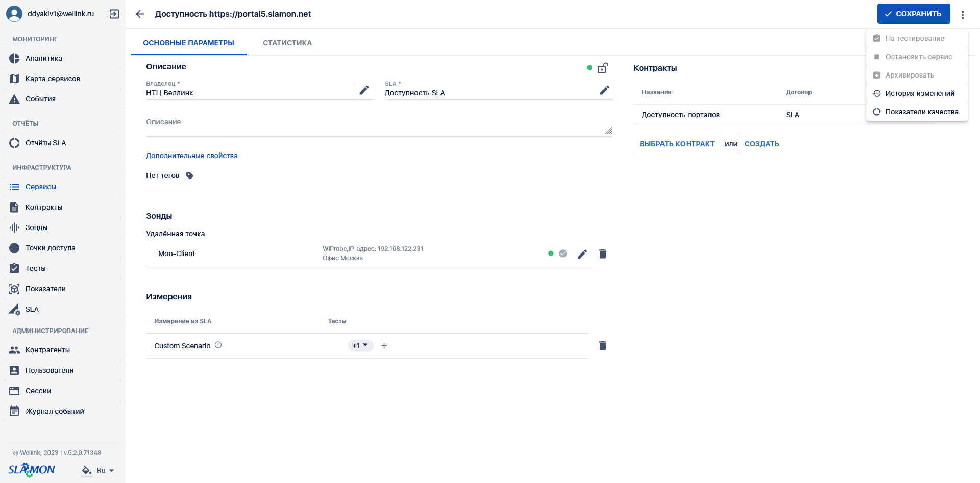Image resolution: width=980 pixels, height=483 pixels.
Task: Click the Измерение из SLA column header
Action: tap(183, 321)
